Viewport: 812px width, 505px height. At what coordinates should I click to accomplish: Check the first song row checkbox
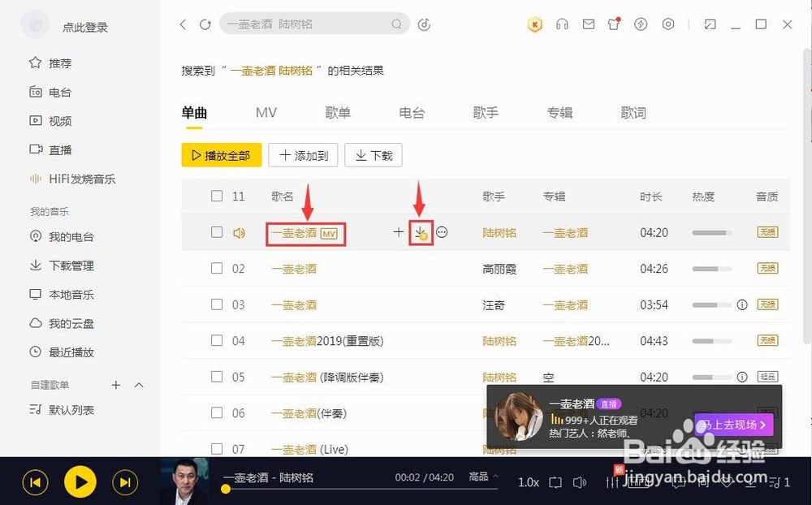(217, 232)
